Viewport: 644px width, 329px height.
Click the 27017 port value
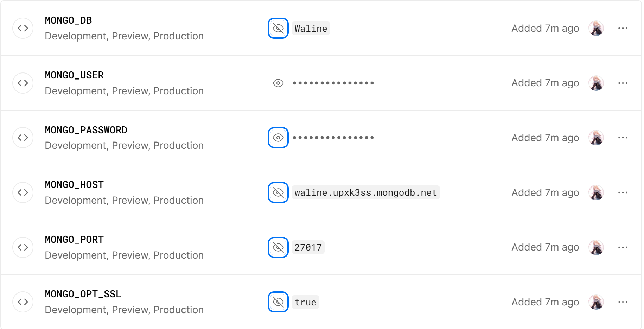pyautogui.click(x=308, y=247)
